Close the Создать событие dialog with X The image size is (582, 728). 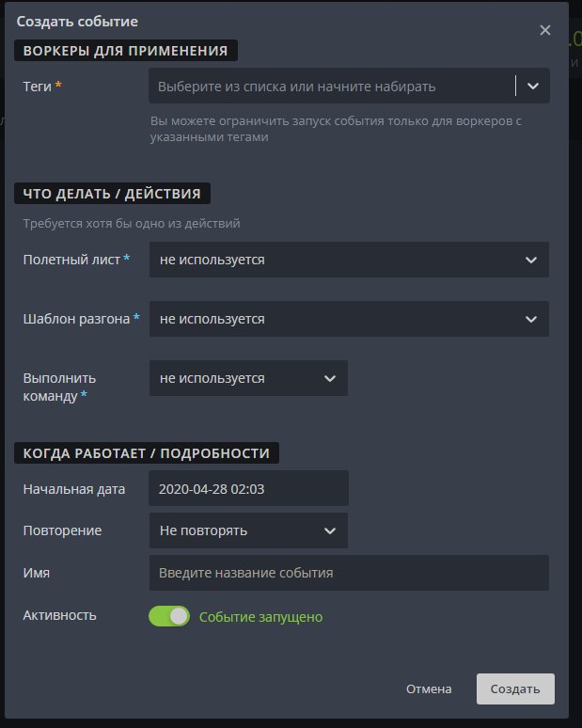pos(545,31)
